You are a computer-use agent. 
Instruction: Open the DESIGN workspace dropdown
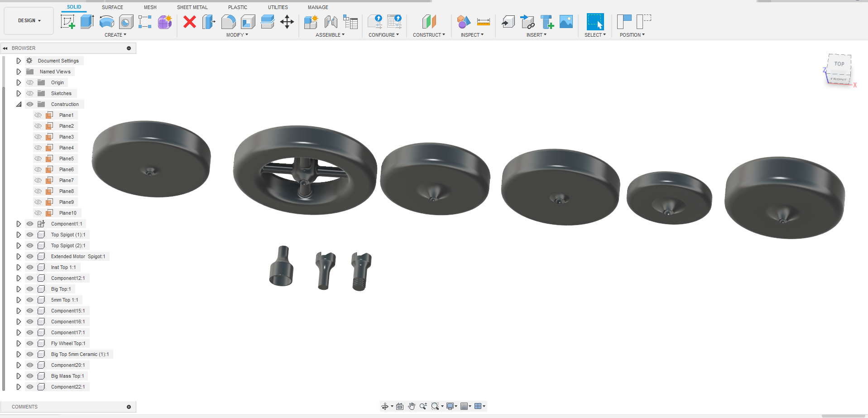tap(29, 20)
